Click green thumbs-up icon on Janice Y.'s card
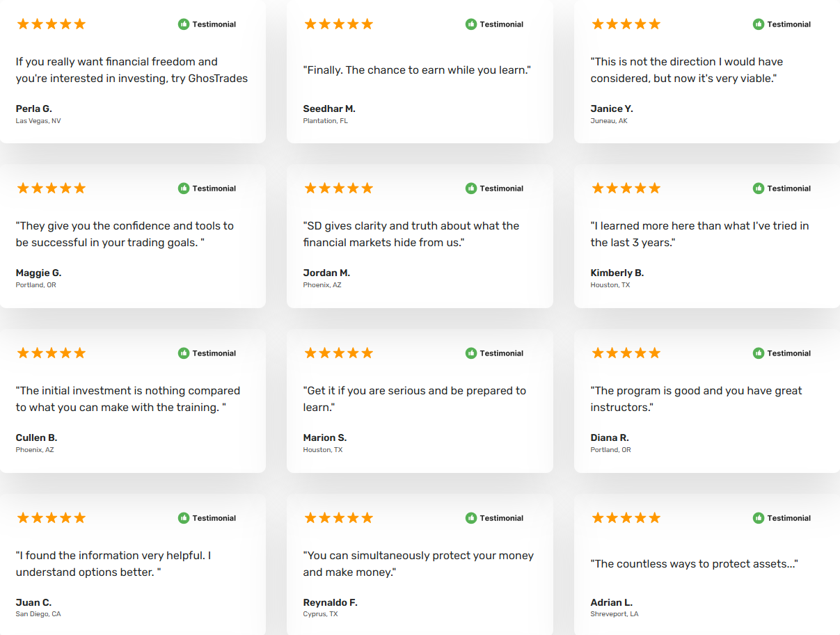This screenshot has height=635, width=840. click(x=759, y=24)
